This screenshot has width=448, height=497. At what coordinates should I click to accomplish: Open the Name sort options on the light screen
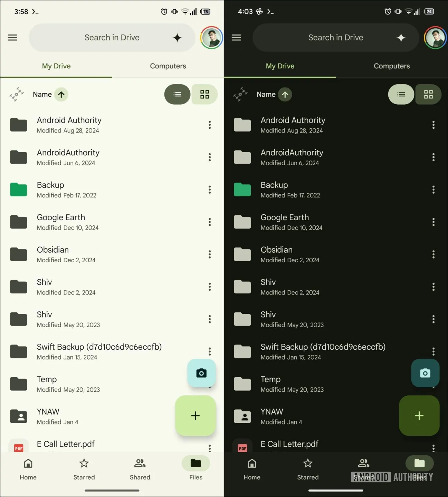[42, 94]
